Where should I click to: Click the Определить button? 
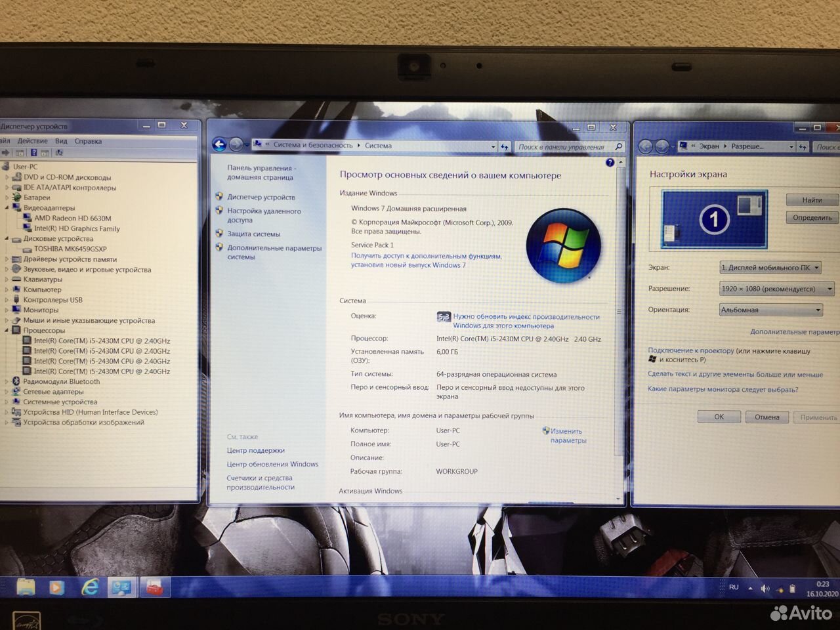click(x=812, y=218)
